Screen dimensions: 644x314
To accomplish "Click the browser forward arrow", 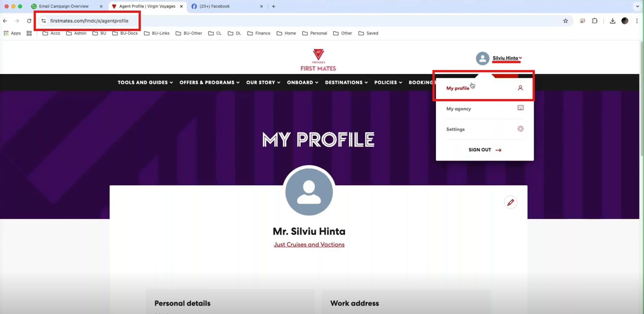I will pos(17,21).
